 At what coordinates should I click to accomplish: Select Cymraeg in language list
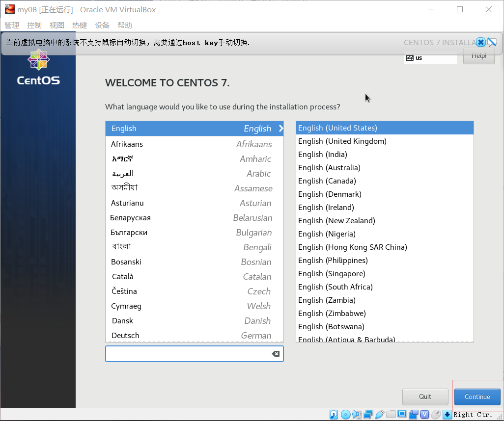(x=195, y=306)
